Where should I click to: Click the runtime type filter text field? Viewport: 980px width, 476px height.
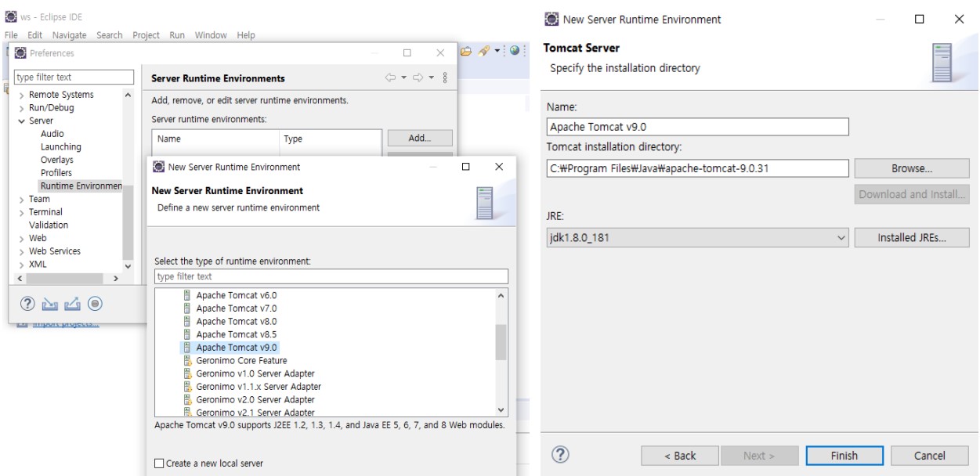331,276
